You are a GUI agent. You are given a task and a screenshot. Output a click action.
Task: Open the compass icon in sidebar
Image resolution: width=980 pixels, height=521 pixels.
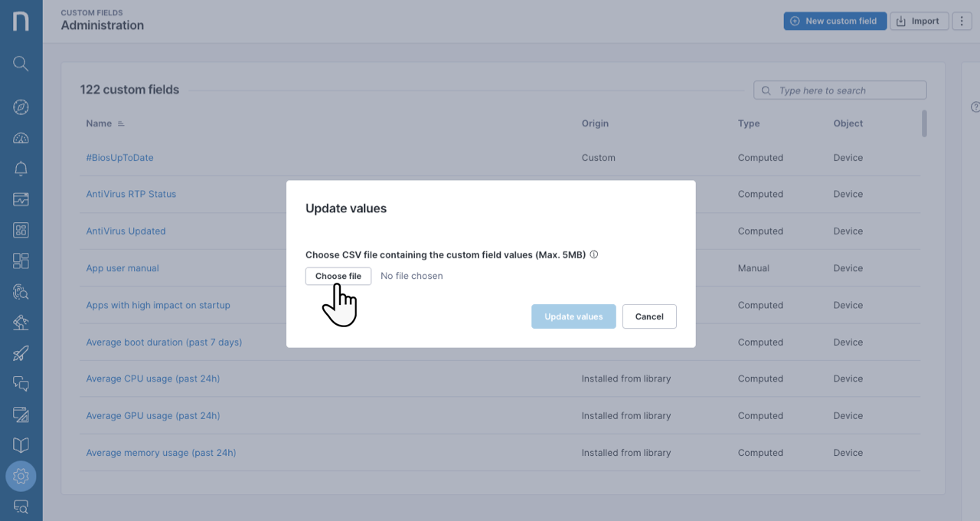click(21, 107)
